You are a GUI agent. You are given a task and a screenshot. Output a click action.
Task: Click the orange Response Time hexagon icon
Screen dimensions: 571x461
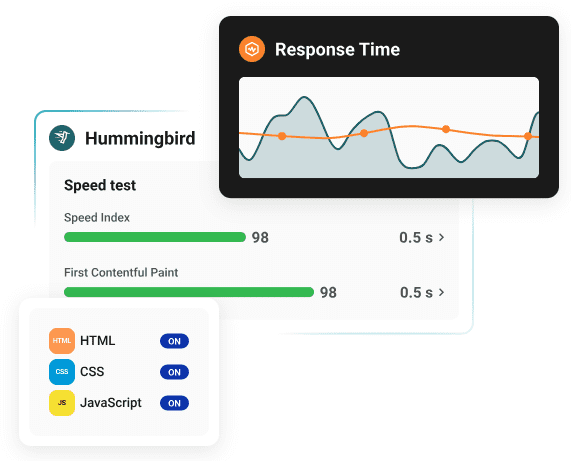(x=252, y=49)
